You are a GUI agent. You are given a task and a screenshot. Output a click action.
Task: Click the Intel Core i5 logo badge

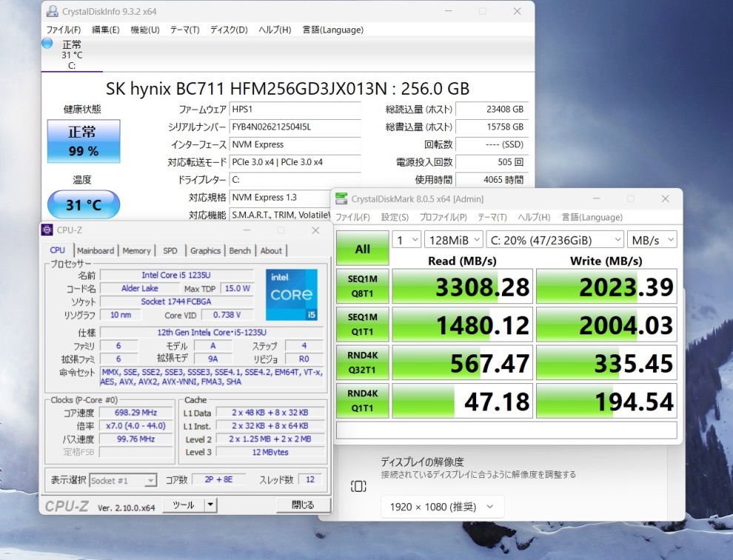(292, 294)
